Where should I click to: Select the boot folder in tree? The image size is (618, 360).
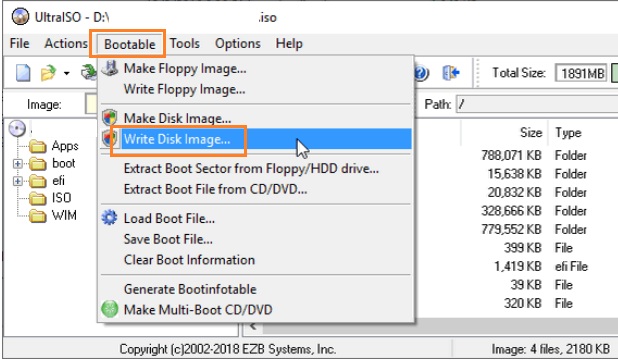52,163
